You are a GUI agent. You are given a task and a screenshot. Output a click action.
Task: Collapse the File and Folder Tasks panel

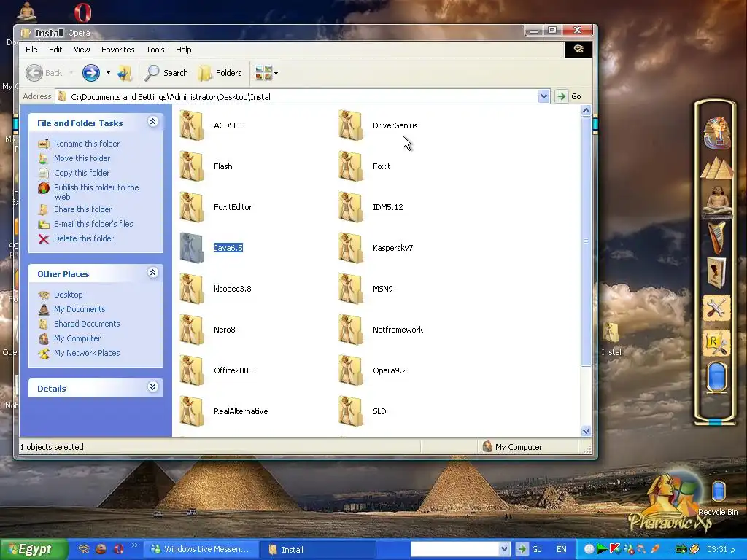click(152, 122)
